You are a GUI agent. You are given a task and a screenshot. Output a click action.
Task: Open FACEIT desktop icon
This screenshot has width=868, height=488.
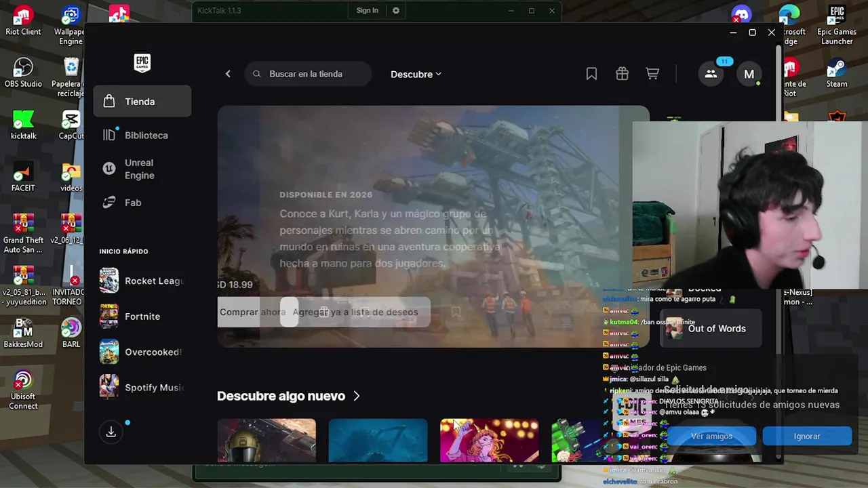coord(23,177)
